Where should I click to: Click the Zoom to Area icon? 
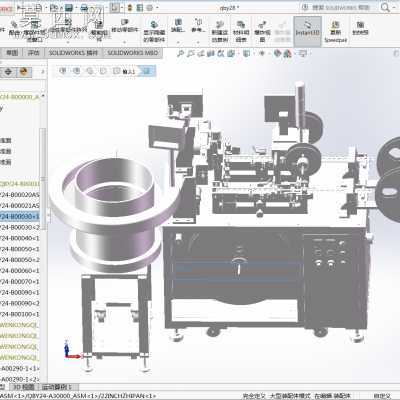tap(190, 53)
